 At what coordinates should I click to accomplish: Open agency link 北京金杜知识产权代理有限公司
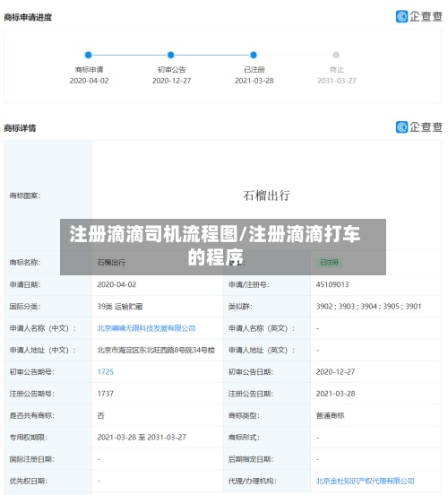pyautogui.click(x=365, y=482)
